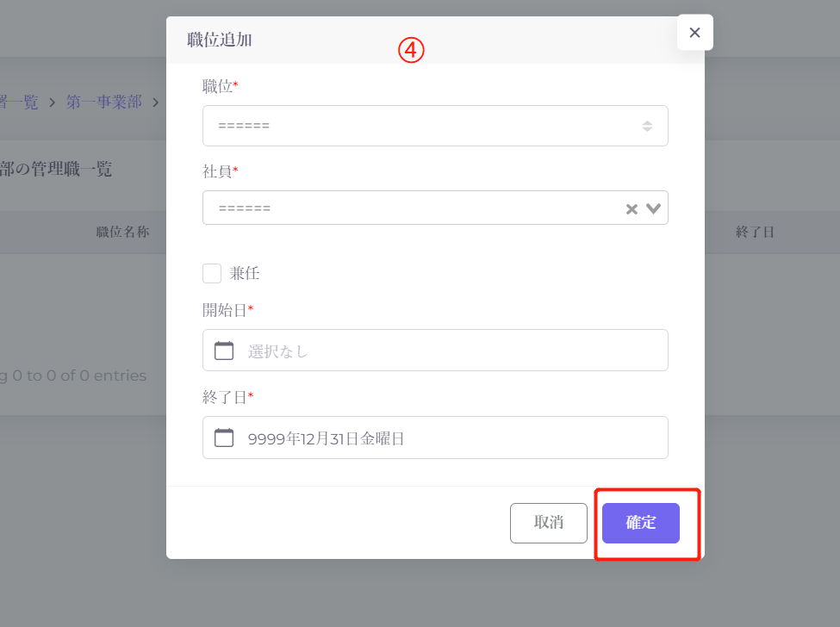Click the 職位追加 dialog title
Viewport: 840px width, 627px height.
pyautogui.click(x=220, y=40)
